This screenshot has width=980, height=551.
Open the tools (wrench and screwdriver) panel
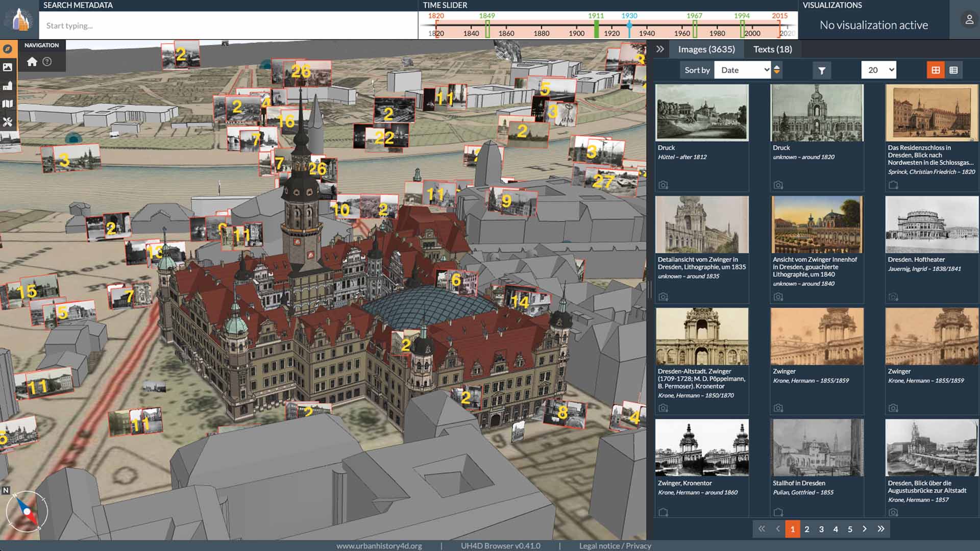[8, 122]
